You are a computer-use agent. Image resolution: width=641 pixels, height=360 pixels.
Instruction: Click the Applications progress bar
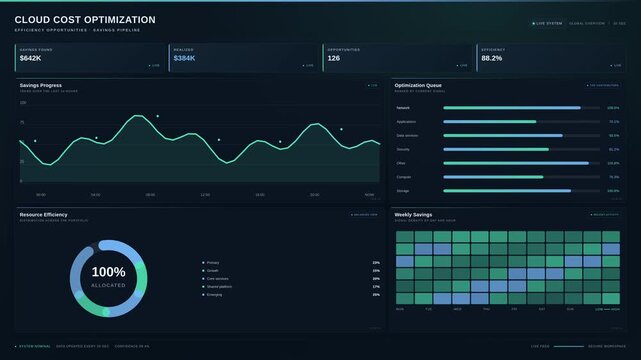point(521,122)
